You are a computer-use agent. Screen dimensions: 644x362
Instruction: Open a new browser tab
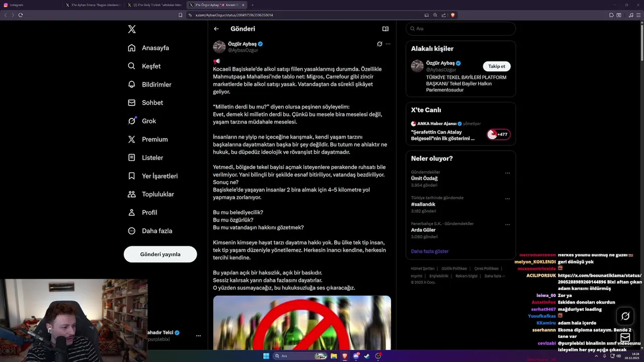(253, 5)
